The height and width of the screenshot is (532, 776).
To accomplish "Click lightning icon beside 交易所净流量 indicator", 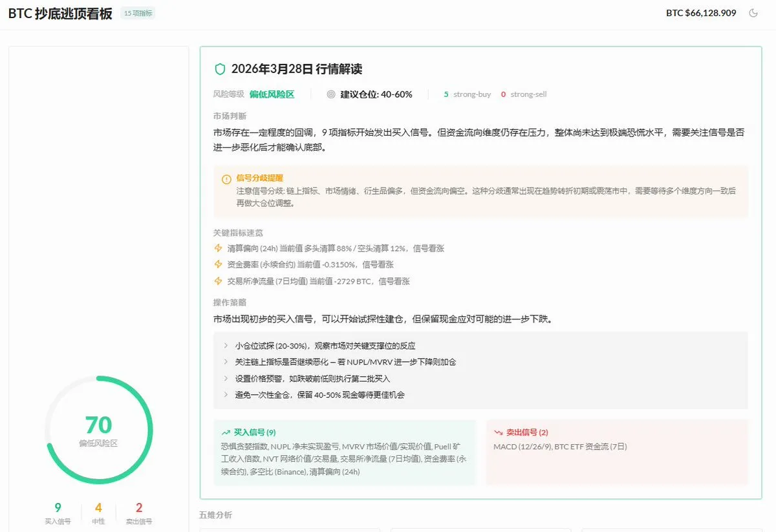I will [x=218, y=281].
